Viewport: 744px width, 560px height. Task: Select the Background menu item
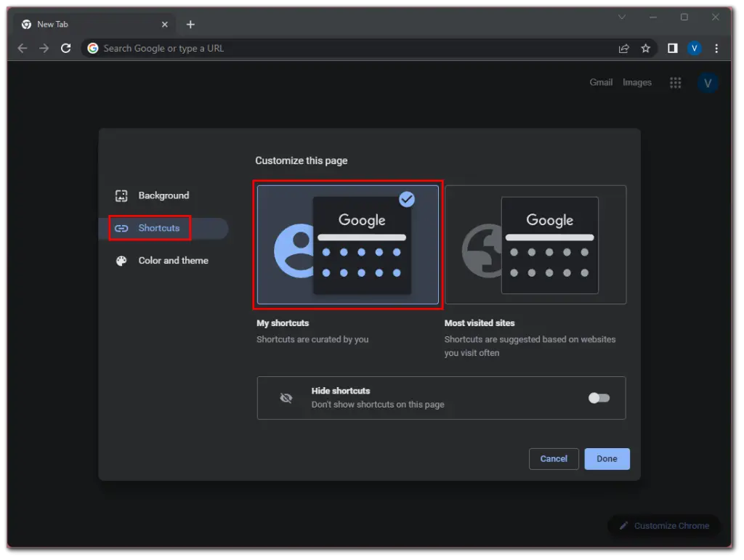163,196
